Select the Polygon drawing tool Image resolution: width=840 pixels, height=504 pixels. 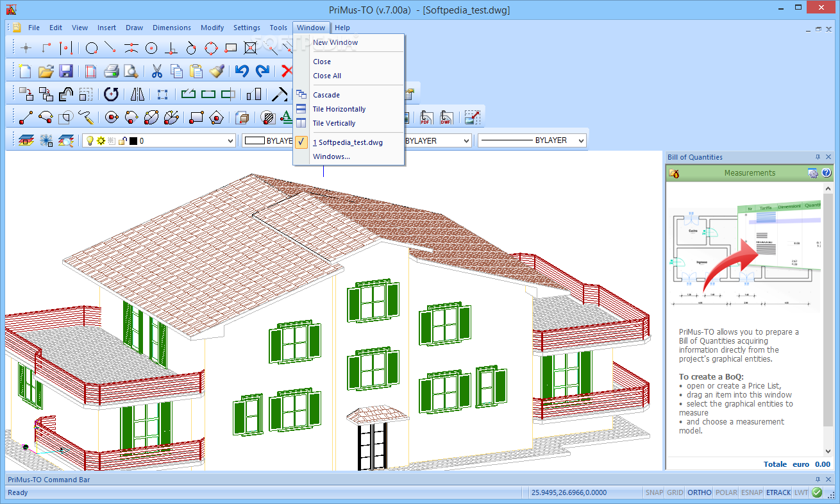click(217, 117)
